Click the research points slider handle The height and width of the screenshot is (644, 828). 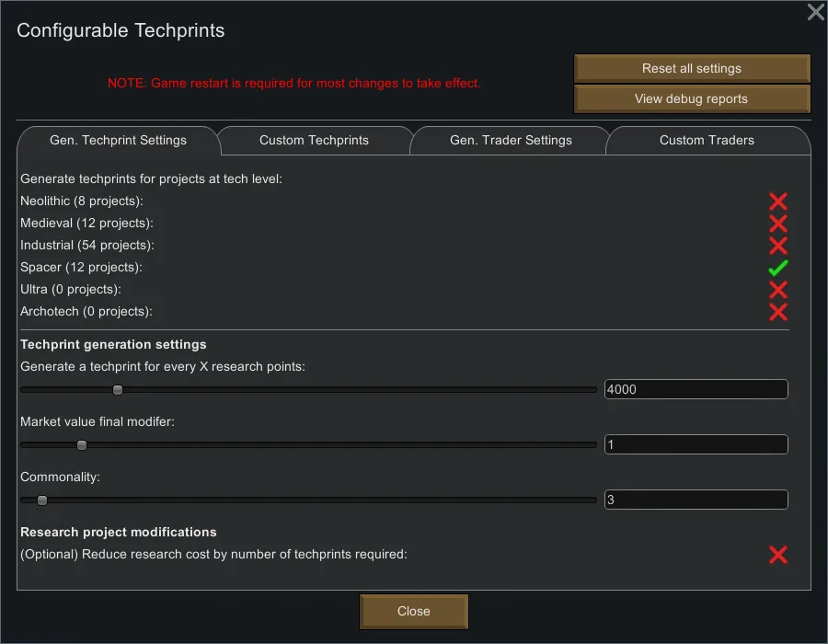[118, 390]
